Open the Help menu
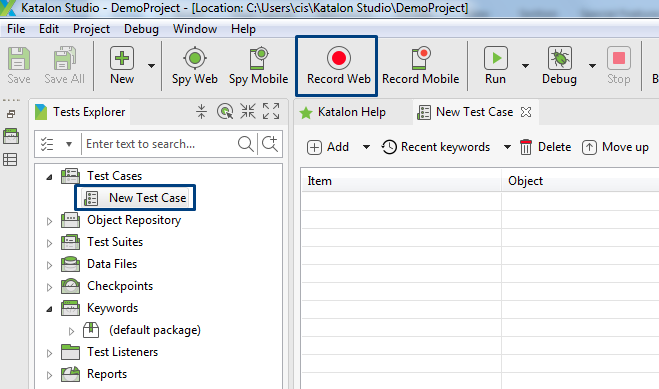 coord(243,29)
